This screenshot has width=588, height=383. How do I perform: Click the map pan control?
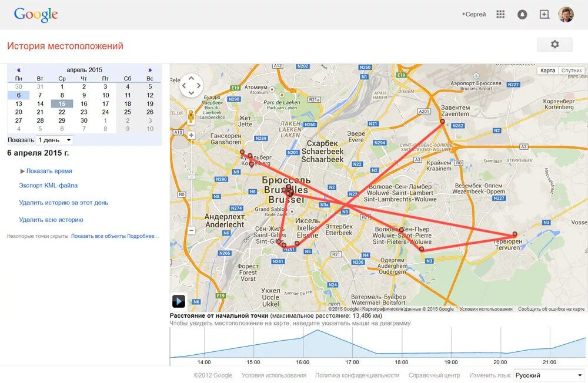click(x=191, y=85)
